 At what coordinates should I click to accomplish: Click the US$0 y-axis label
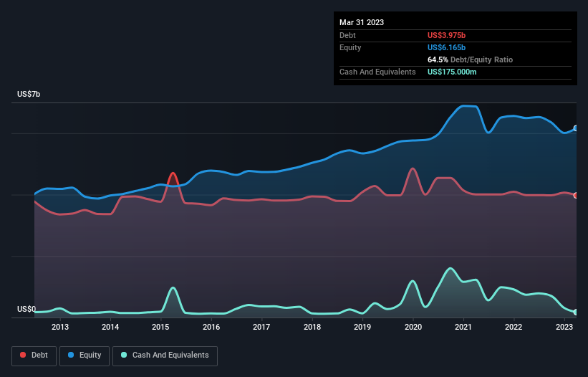(26, 309)
